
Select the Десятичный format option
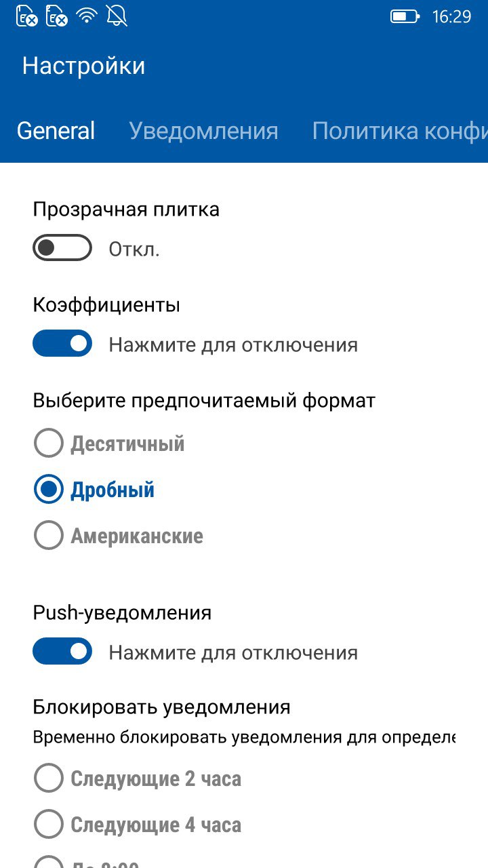pyautogui.click(x=49, y=444)
